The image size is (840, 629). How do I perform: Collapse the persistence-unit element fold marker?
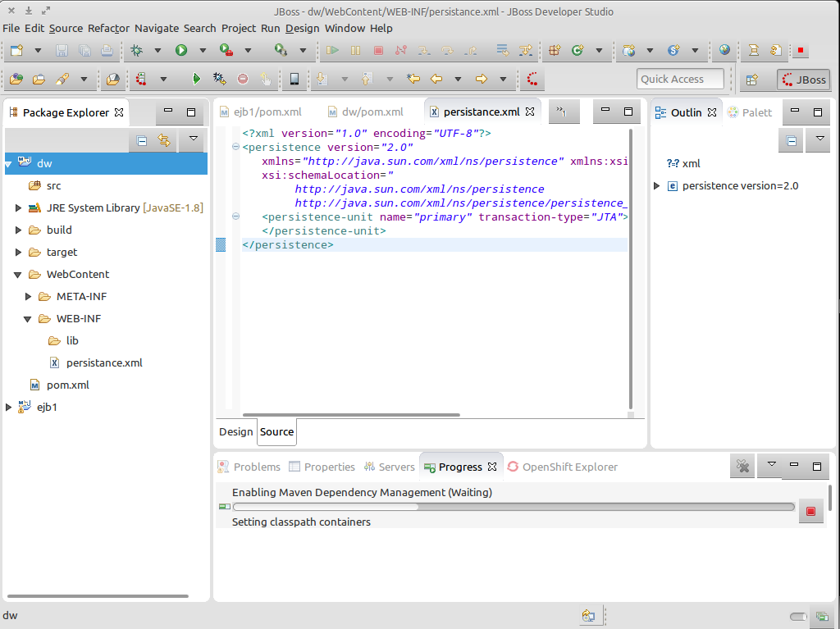pos(235,217)
